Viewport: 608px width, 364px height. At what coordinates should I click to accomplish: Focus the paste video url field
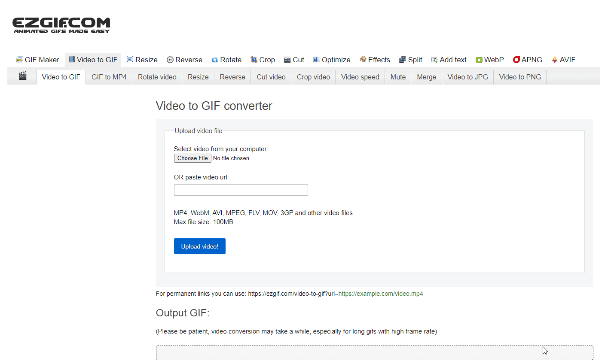(x=241, y=190)
